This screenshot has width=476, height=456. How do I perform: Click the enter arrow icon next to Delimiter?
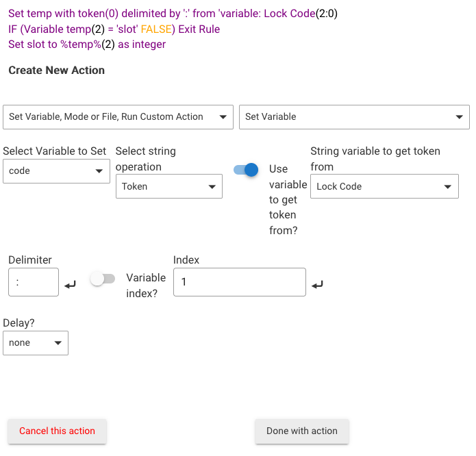[70, 285]
